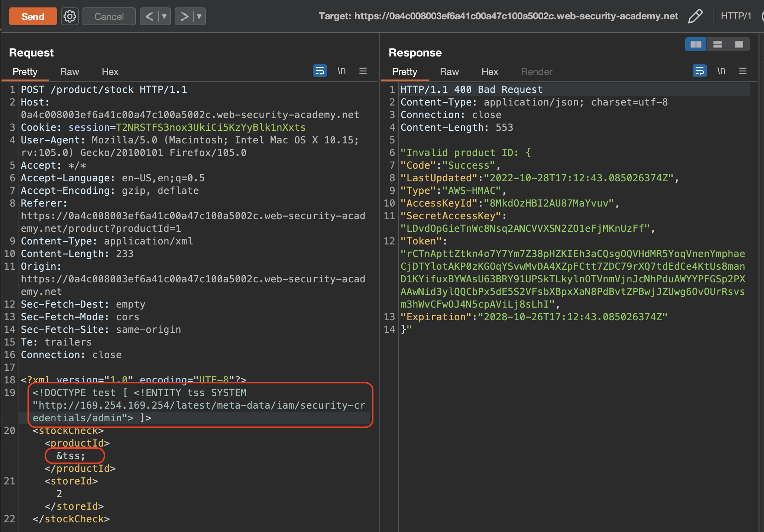The image size is (764, 532).
Task: Click the Content-Length: 233 header line
Action: click(x=77, y=254)
